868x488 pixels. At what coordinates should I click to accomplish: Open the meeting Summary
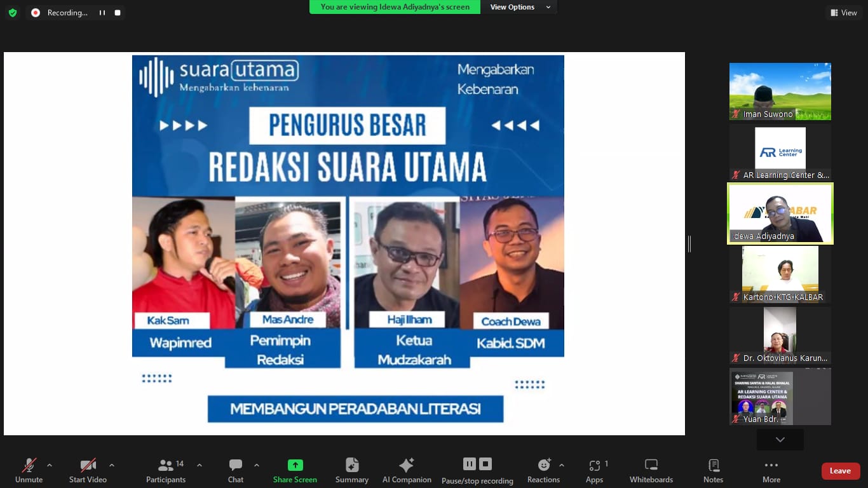(352, 471)
